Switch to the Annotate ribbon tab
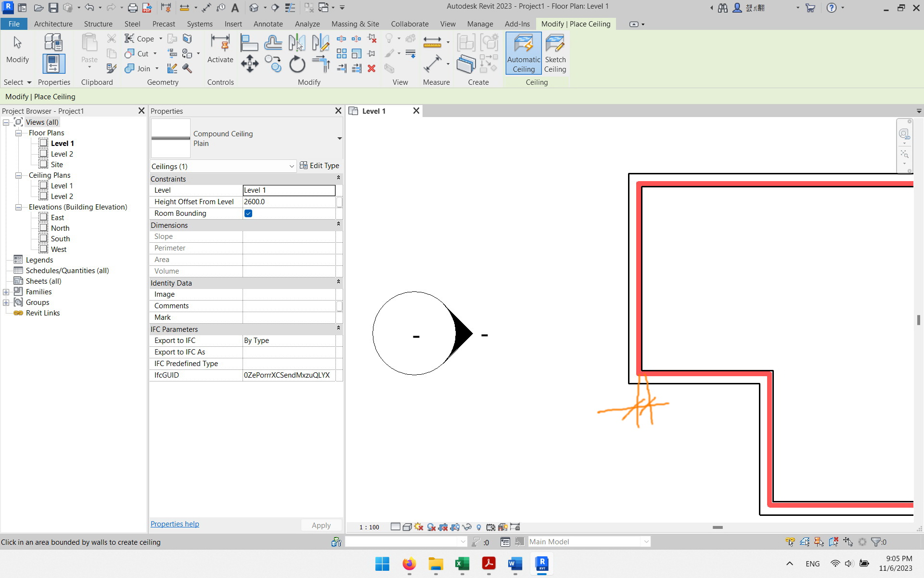Image resolution: width=924 pixels, height=578 pixels. (268, 24)
